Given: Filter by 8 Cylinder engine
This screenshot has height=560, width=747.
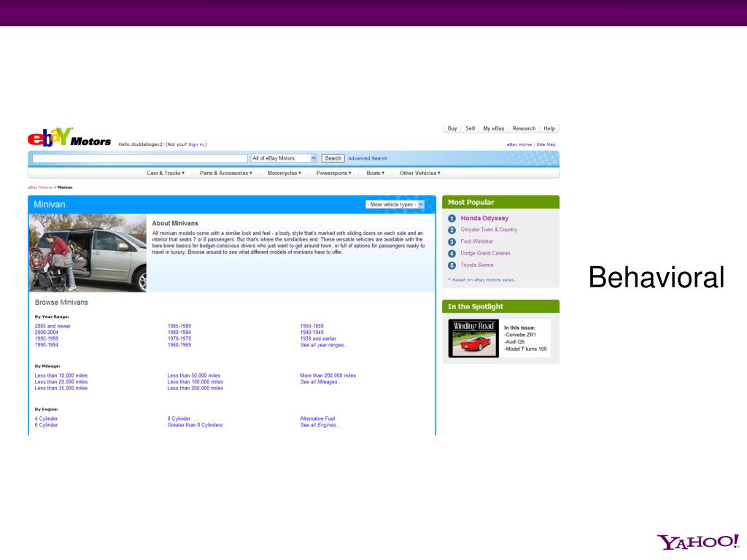Looking at the screenshot, I should (179, 419).
